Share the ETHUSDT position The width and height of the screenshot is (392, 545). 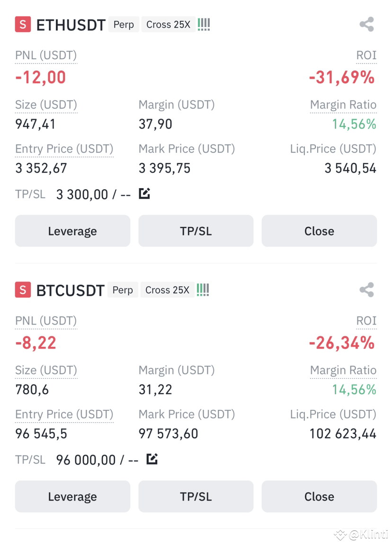coord(366,24)
